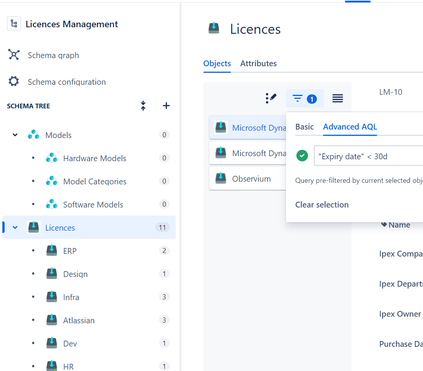This screenshot has height=371, width=423.
Task: Click the Licences Management schema icon
Action: [14, 24]
